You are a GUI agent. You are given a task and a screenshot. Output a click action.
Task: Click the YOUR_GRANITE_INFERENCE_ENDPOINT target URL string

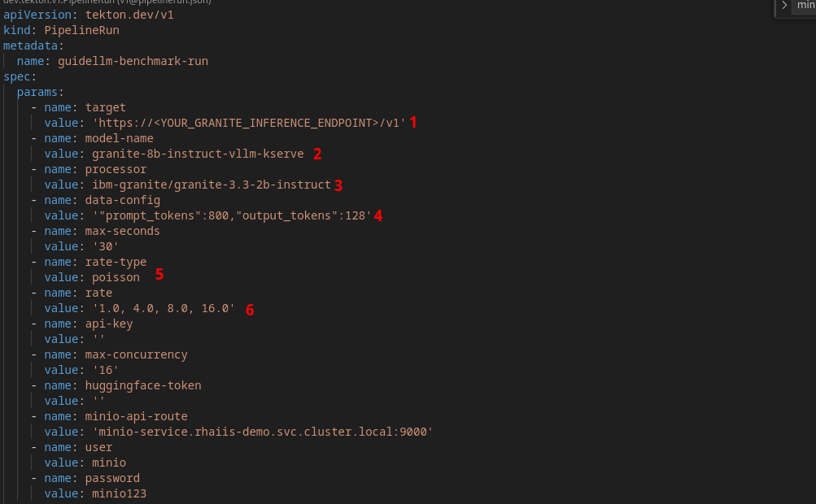coord(248,123)
